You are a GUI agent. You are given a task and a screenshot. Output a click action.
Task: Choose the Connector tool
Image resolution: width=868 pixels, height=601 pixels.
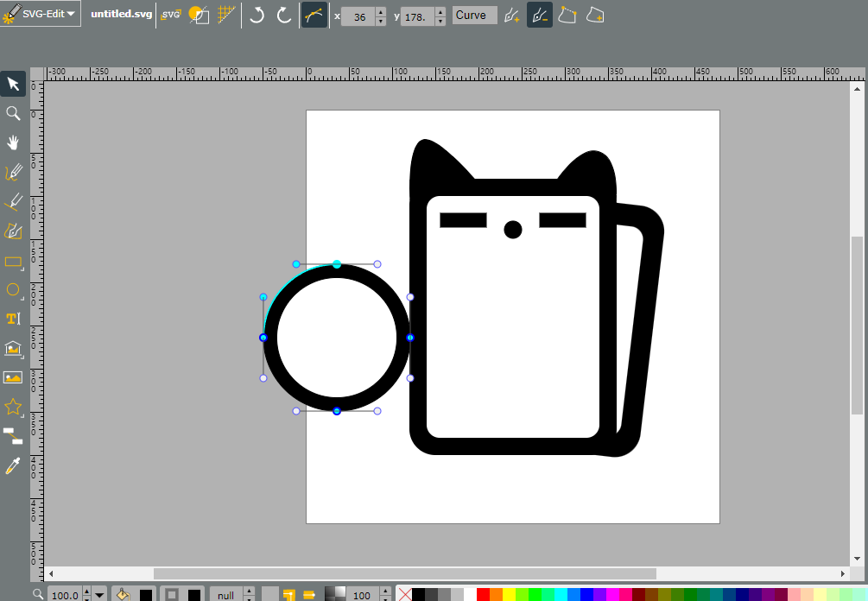(13, 437)
